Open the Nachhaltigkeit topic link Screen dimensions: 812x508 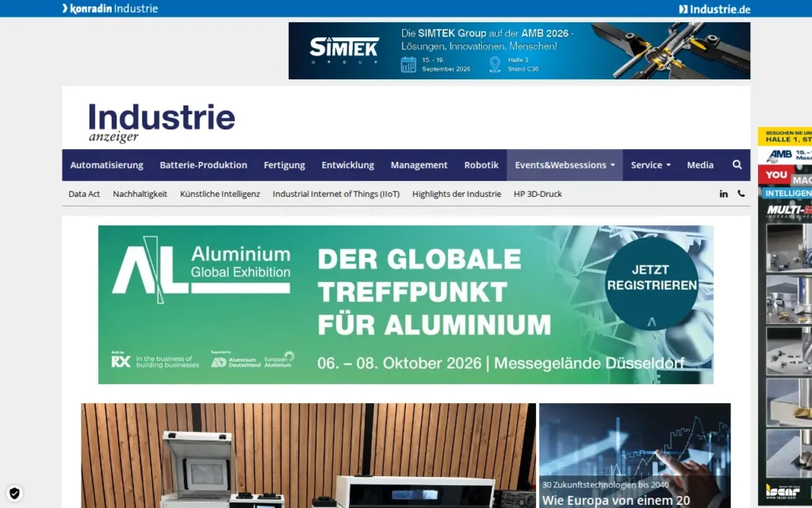140,194
